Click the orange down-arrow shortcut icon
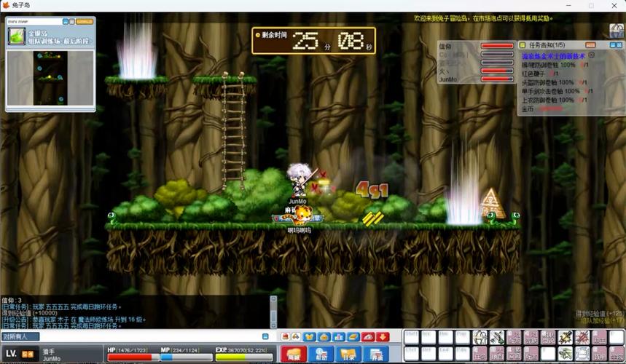This screenshot has height=364, width=626. [383, 337]
